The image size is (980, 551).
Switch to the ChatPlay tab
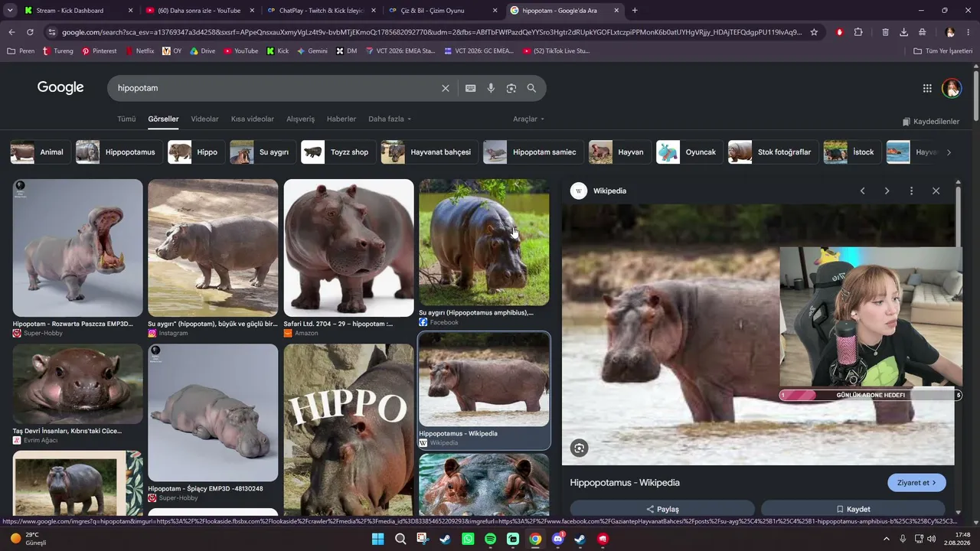click(320, 11)
